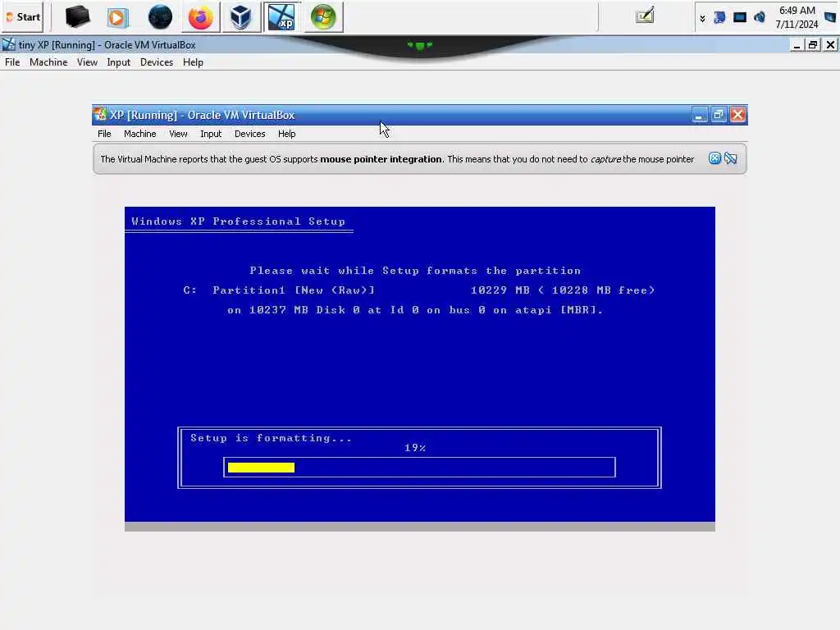Open Help menu of tiny XP window

pos(193,62)
